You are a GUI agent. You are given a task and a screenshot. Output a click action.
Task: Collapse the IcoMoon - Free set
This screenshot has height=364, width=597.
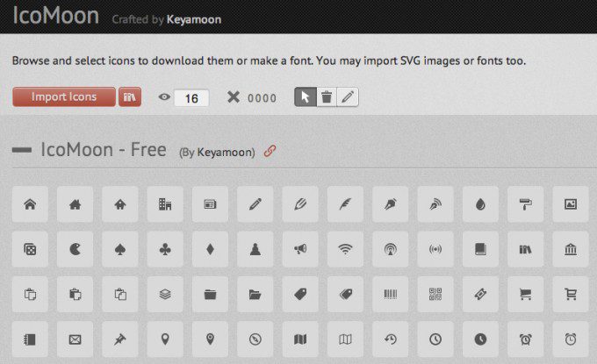pyautogui.click(x=22, y=150)
